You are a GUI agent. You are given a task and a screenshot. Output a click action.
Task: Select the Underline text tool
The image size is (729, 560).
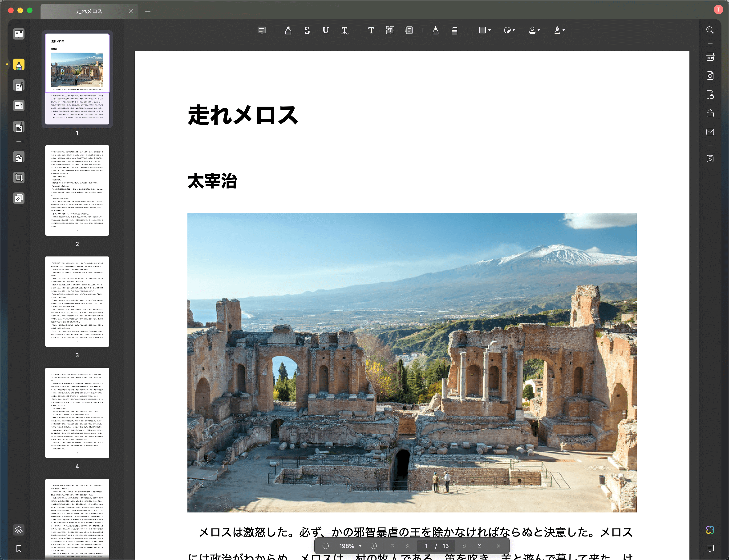point(326,30)
